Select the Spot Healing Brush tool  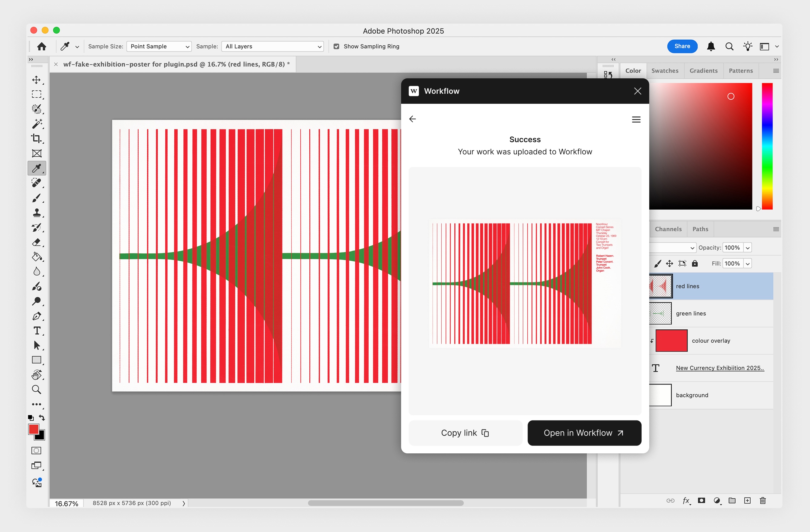[x=36, y=183]
